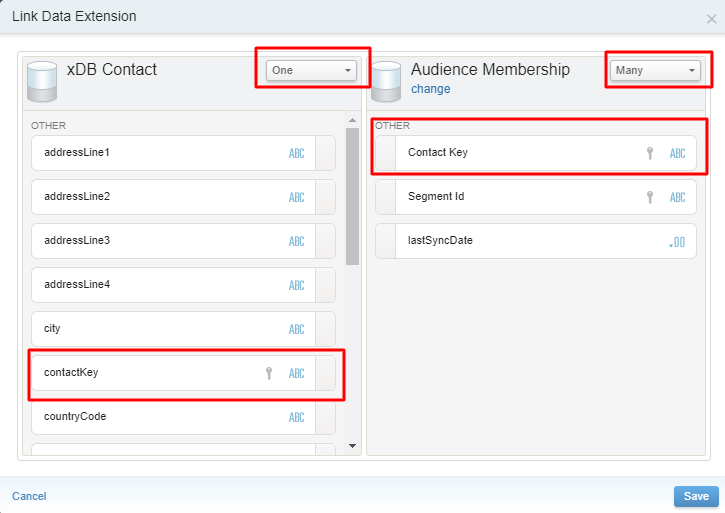Screen dimensions: 725x513
Task: Click the scroll up arrow in xDB Contact list
Action: tap(352, 120)
